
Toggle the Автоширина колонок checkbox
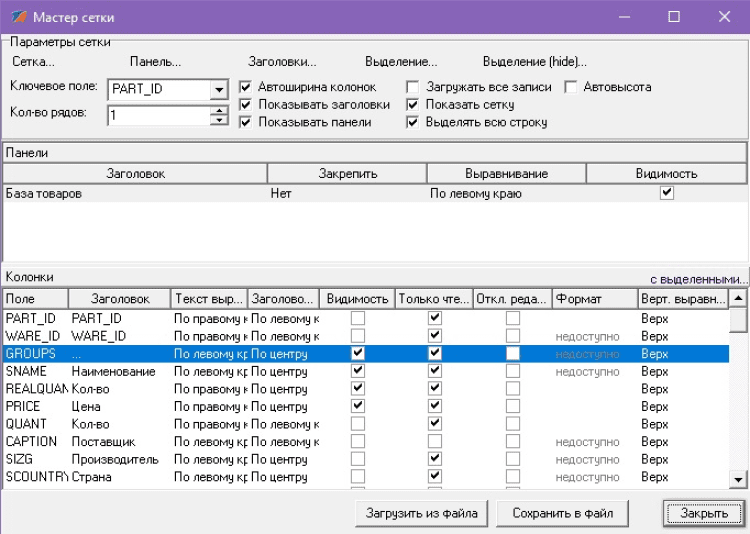pos(246,87)
